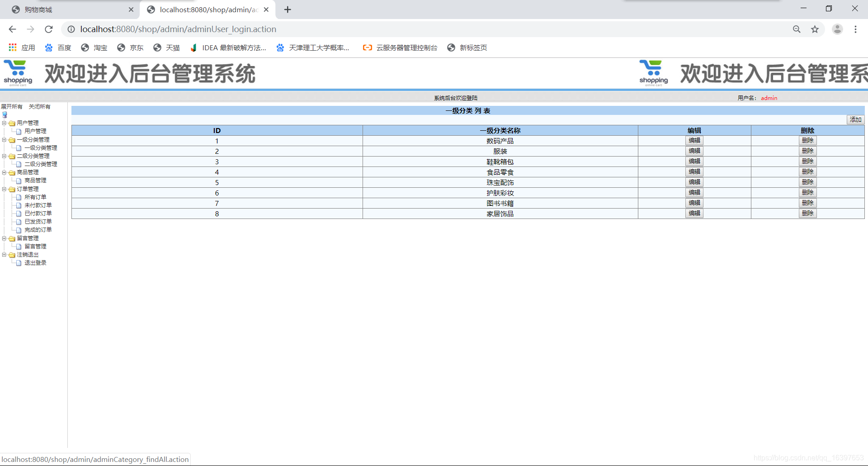Open the IDEA 最新破解方法 bookmark
This screenshot has width=868, height=466.
click(228, 48)
